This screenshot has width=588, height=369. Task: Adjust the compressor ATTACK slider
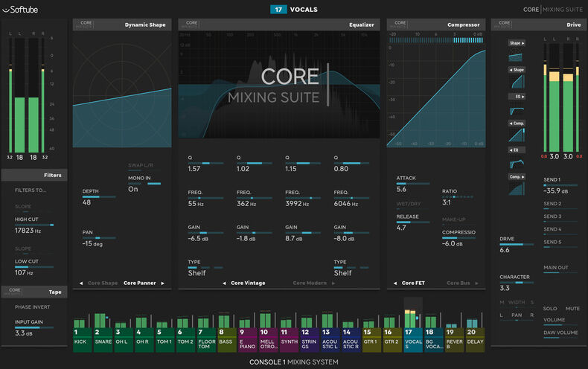click(x=413, y=184)
